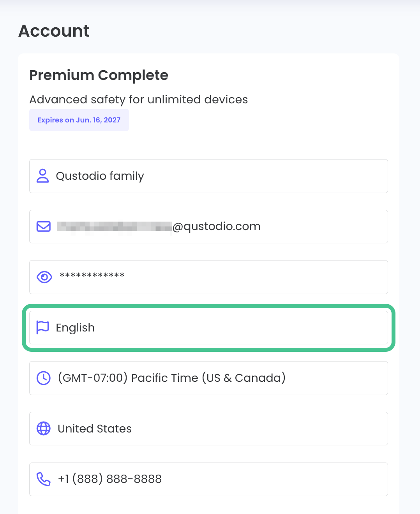The width and height of the screenshot is (420, 514).
Task: Click the mail icon before the qustodio.com address
Action: click(x=43, y=226)
